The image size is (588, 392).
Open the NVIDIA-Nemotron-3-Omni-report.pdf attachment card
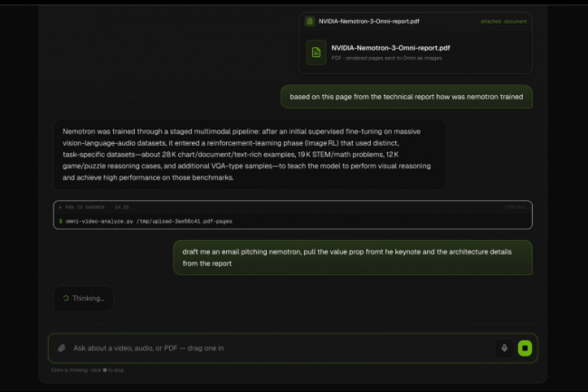coord(415,53)
